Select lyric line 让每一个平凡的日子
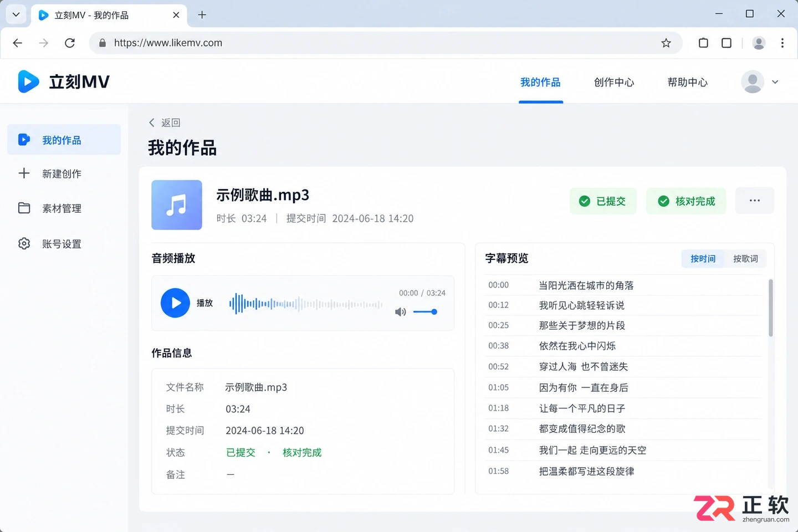 pos(582,408)
